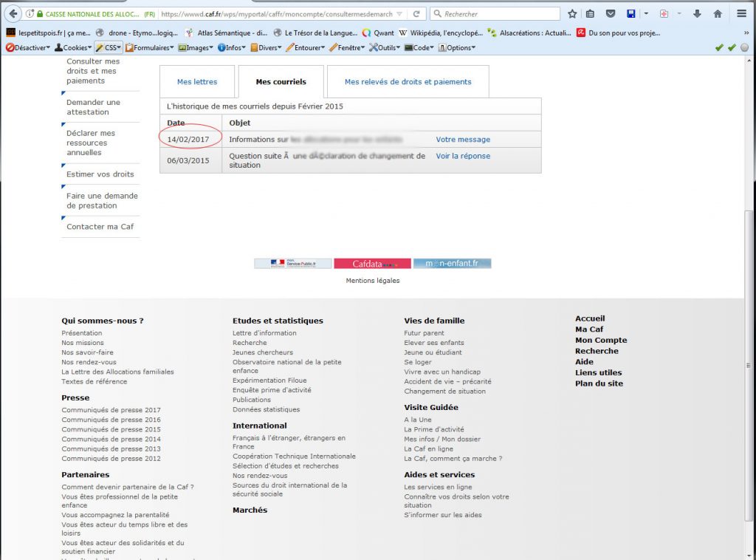
Task: Expand the URL history dropdown arrow
Action: (399, 14)
